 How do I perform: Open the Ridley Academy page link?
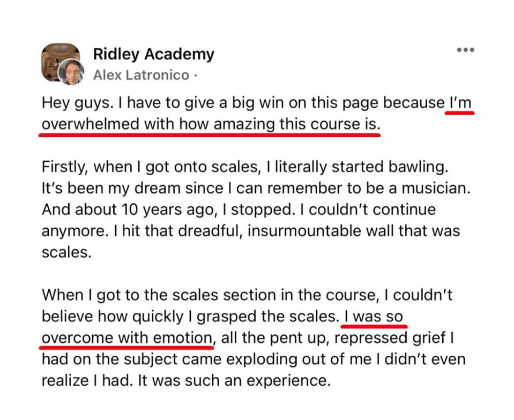point(153,54)
